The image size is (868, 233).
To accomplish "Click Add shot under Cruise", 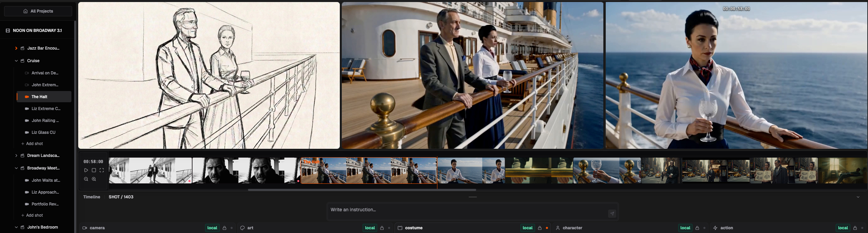I will pyautogui.click(x=32, y=144).
